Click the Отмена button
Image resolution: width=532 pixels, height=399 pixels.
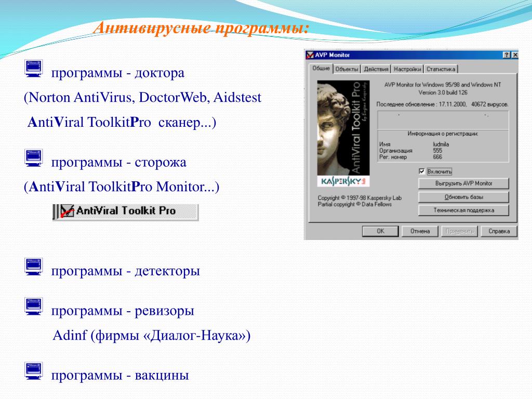click(420, 231)
